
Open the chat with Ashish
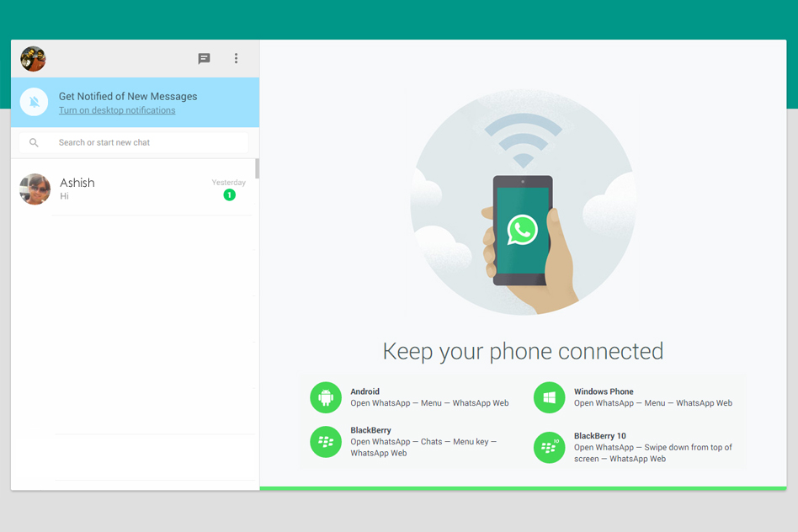pos(135,189)
